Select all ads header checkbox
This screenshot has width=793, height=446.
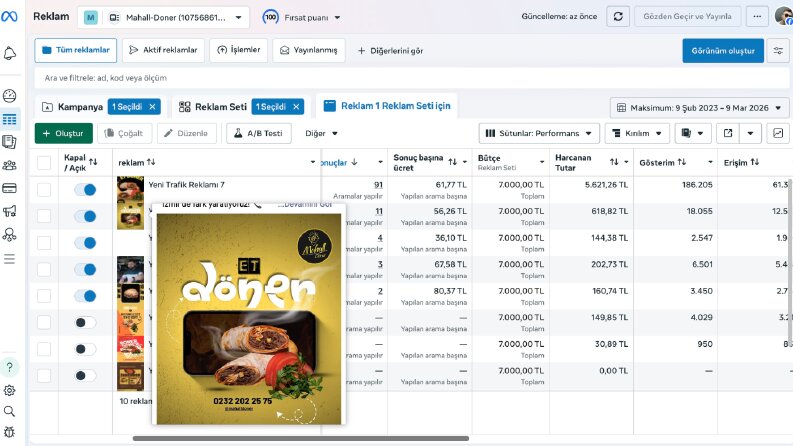pos(44,163)
